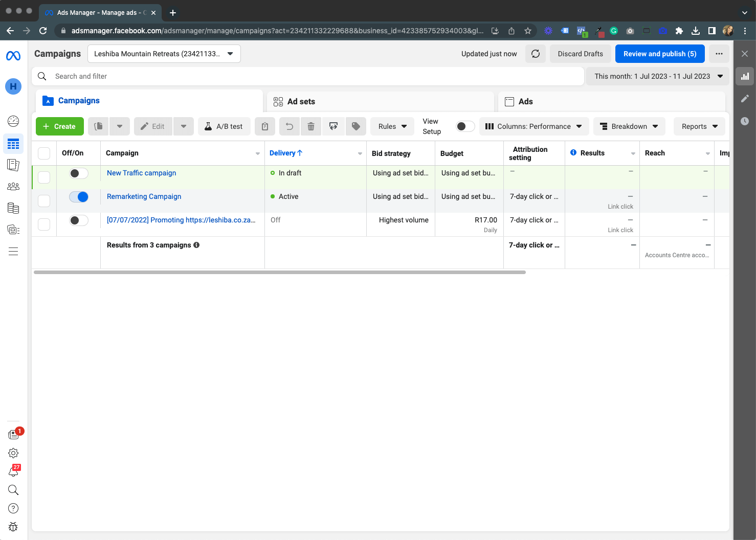Viewport: 756px width, 540px height.
Task: Turn off the Remarketing Campaign toggle
Action: (79, 196)
